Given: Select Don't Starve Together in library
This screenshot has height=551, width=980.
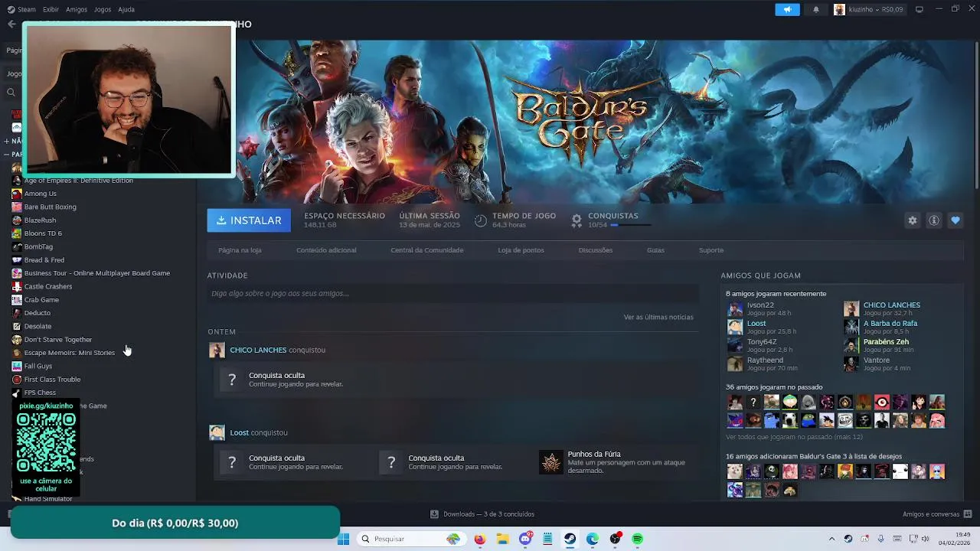Looking at the screenshot, I should click(58, 340).
